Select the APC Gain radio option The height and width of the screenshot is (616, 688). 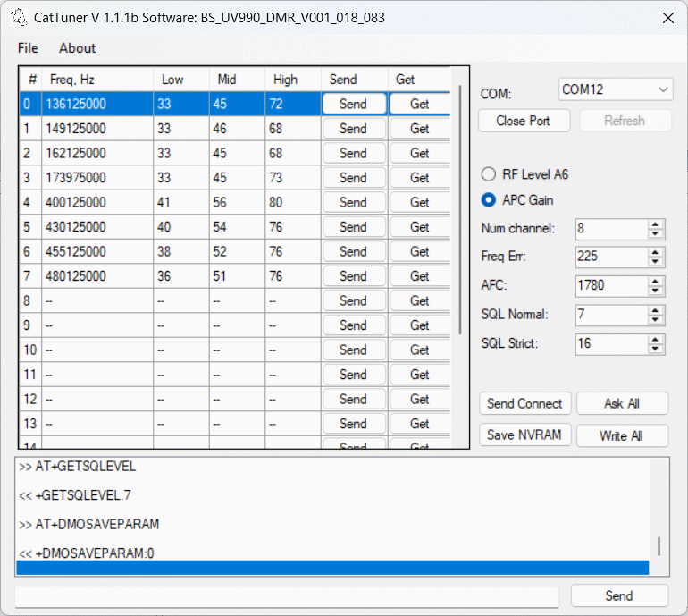tap(489, 200)
